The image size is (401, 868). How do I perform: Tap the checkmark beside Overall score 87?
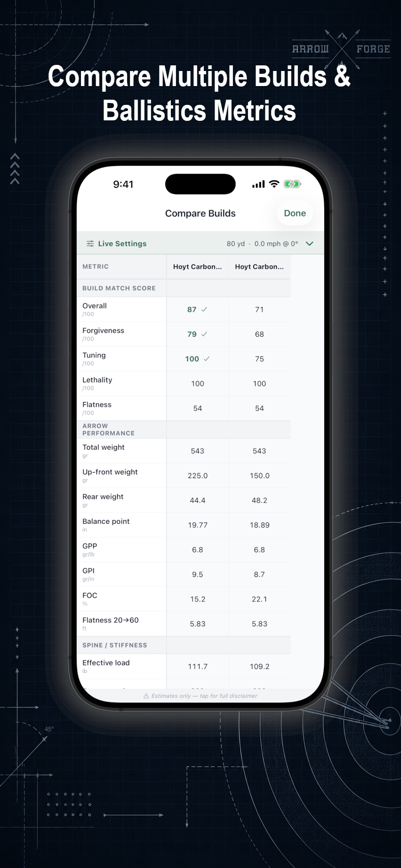tap(204, 309)
